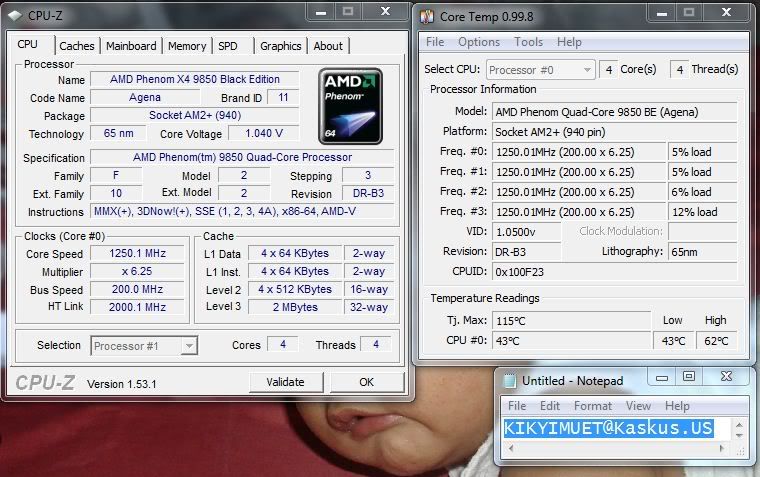The image size is (760, 477).
Task: Open the Notepad File menu
Action: (x=517, y=406)
